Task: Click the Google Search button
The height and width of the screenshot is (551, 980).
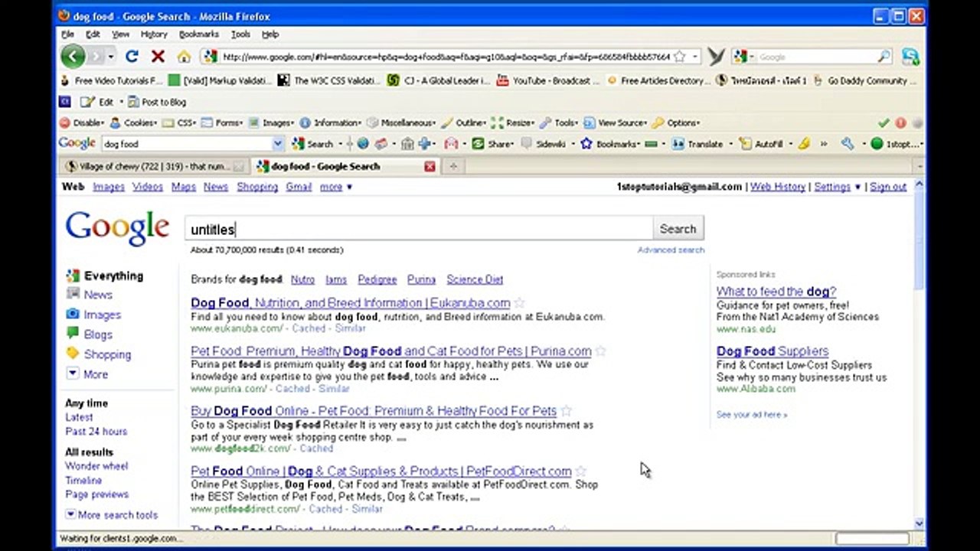Action: (678, 229)
